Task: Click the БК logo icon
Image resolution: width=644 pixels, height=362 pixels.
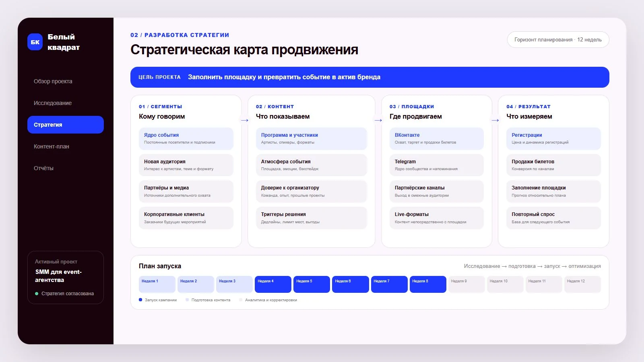Action: click(35, 42)
